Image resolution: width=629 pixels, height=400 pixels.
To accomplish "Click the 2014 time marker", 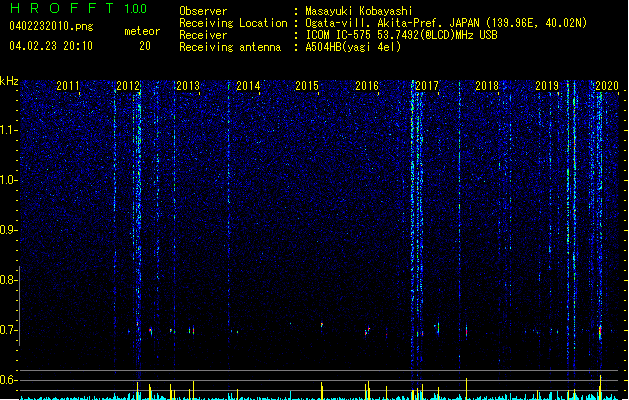I will pyautogui.click(x=248, y=86).
